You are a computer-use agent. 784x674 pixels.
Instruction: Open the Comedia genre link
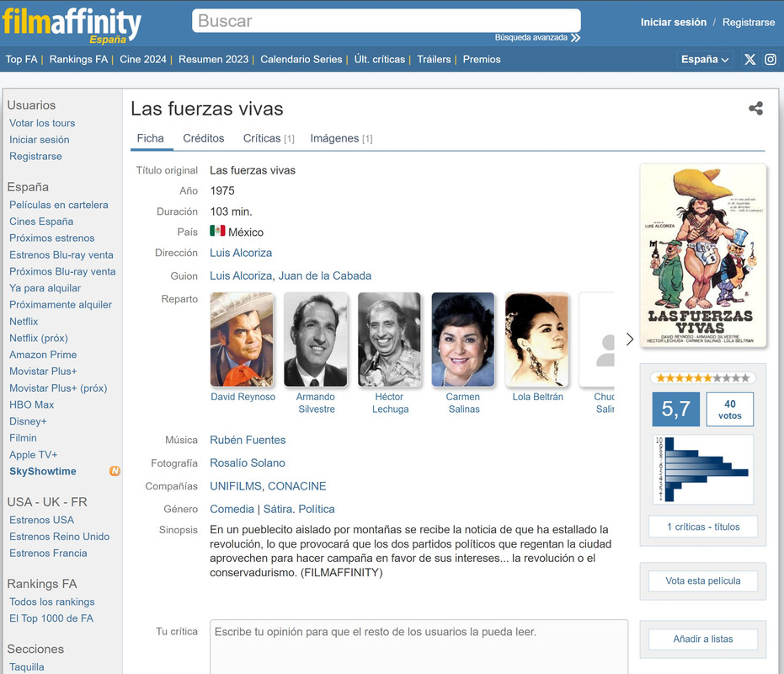pyautogui.click(x=232, y=509)
